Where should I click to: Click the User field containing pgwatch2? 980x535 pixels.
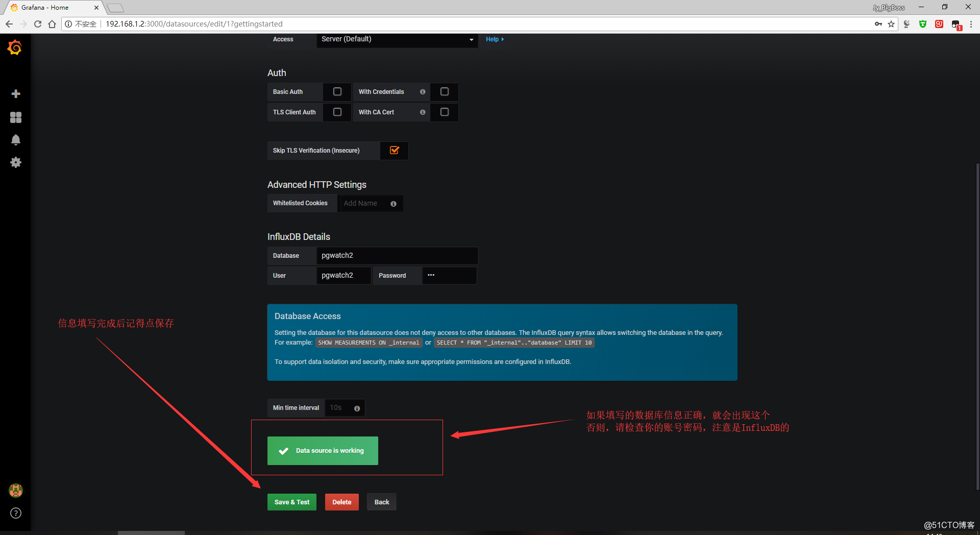pyautogui.click(x=344, y=276)
